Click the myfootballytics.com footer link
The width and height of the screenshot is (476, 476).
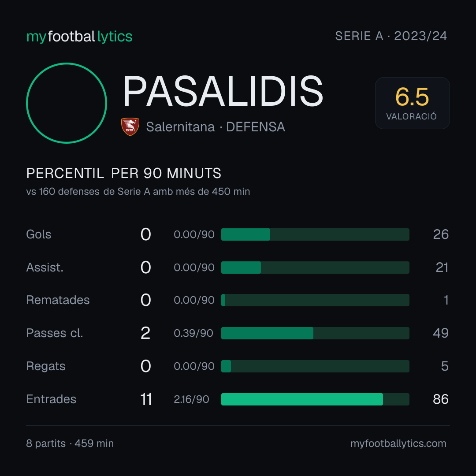(x=398, y=443)
